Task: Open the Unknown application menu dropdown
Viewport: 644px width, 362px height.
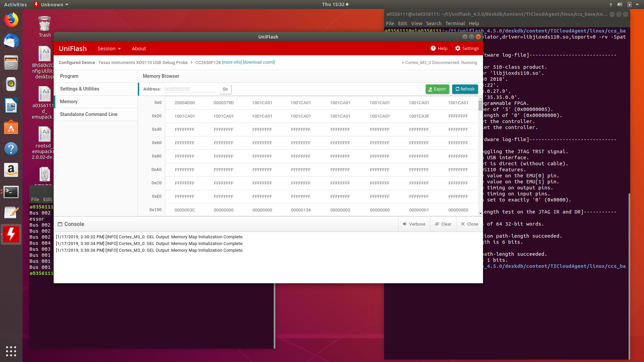Action: pos(51,5)
